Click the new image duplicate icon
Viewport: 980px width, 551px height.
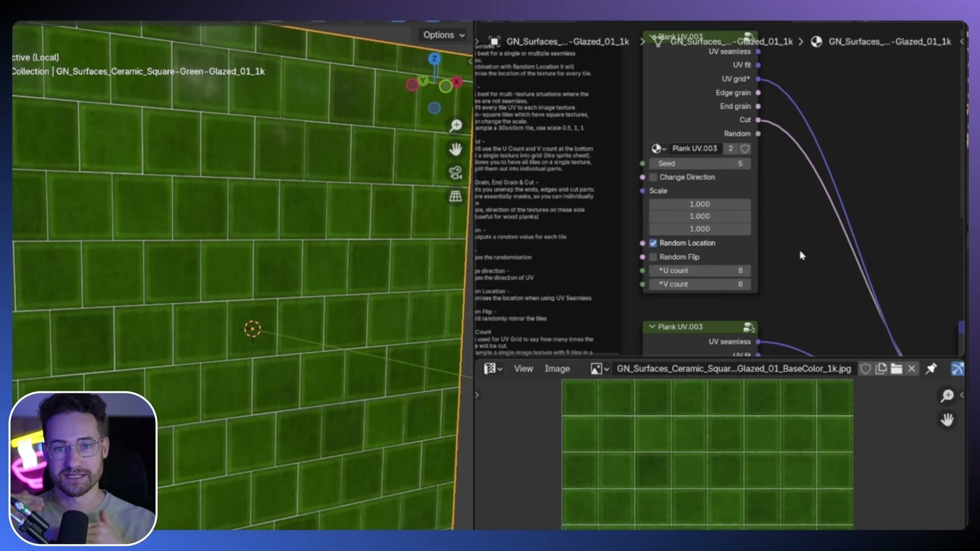click(881, 368)
